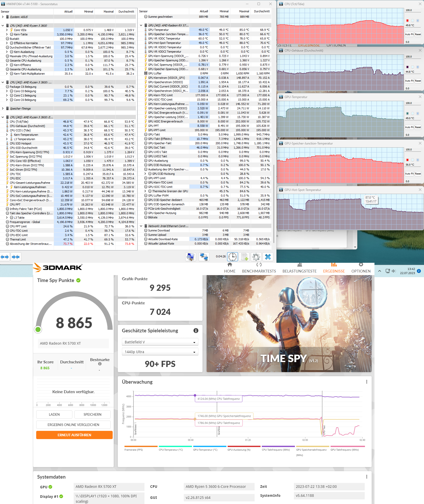This screenshot has height=504, width=424.
Task: Toggle GPU Speichertaktfrequenz legend series
Action: (313, 451)
